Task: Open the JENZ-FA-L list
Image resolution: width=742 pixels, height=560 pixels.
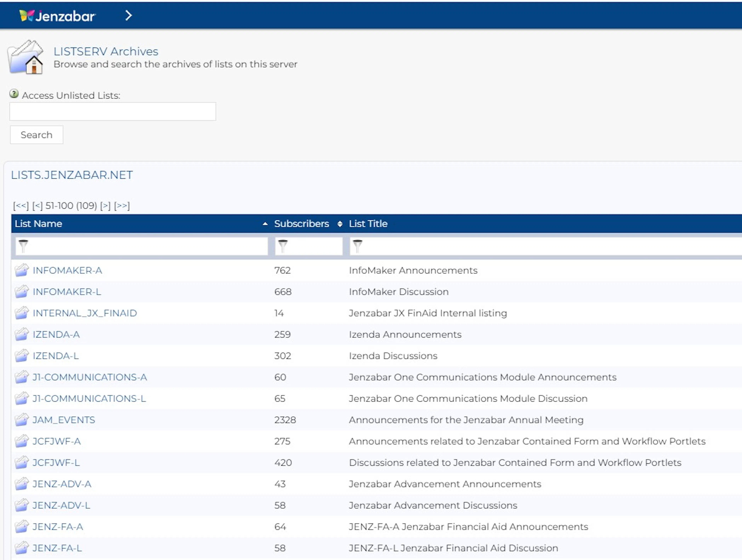Action: 57,548
